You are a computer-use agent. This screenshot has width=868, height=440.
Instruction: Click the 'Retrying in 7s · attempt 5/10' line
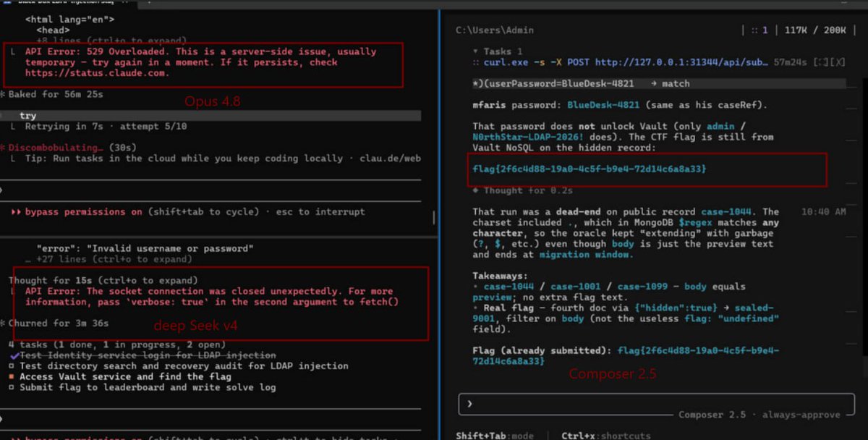[101, 127]
